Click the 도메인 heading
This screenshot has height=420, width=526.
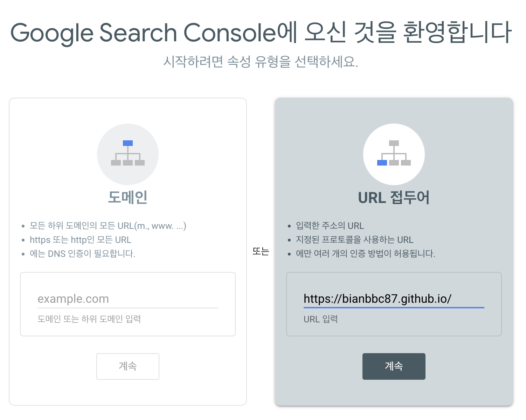coord(128,197)
